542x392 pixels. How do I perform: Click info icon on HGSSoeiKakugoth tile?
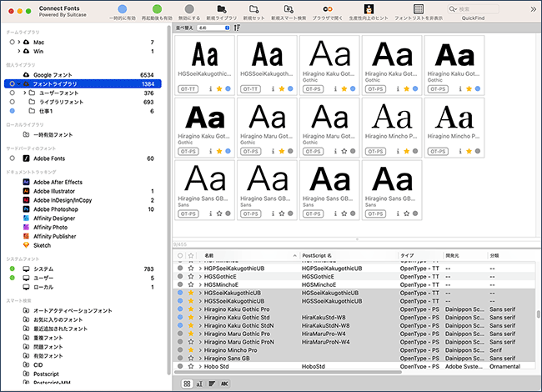273,89
